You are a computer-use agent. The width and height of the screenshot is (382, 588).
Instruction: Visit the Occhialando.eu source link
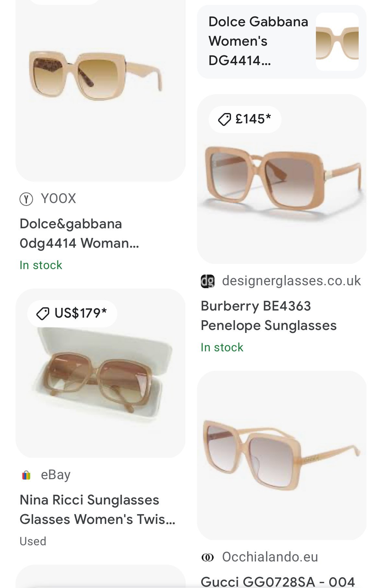tap(270, 557)
